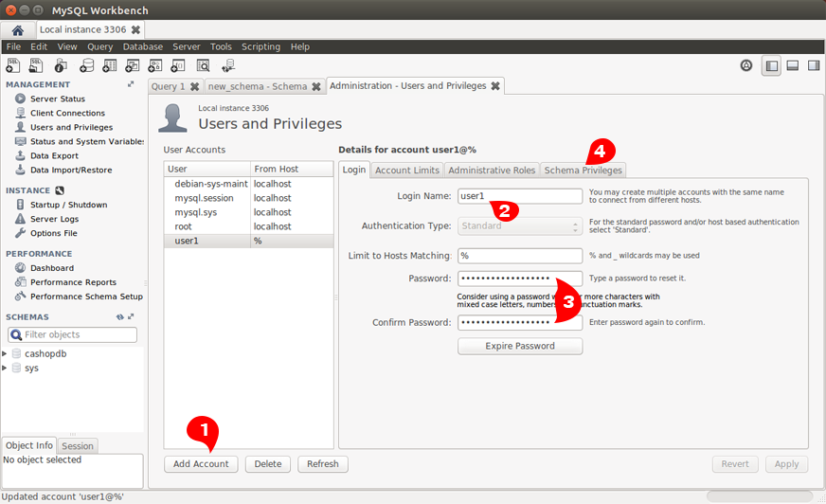Create new view icon in toolbar
Image resolution: width=826 pixels, height=504 pixels.
pos(133,65)
